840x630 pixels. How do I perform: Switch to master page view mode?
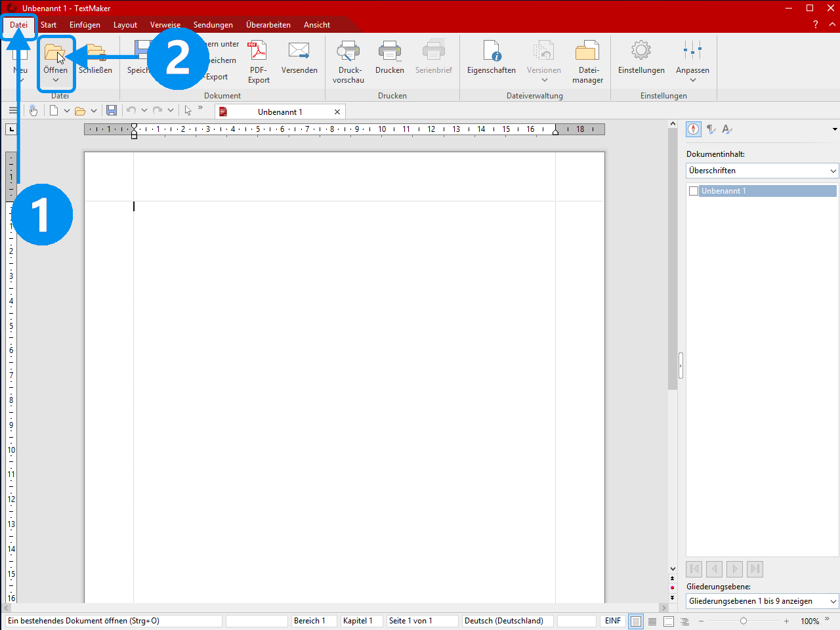pos(669,621)
